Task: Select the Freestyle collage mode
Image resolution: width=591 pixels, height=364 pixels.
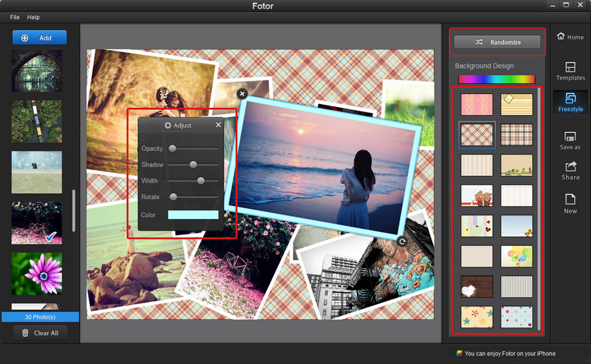Action: 570,102
